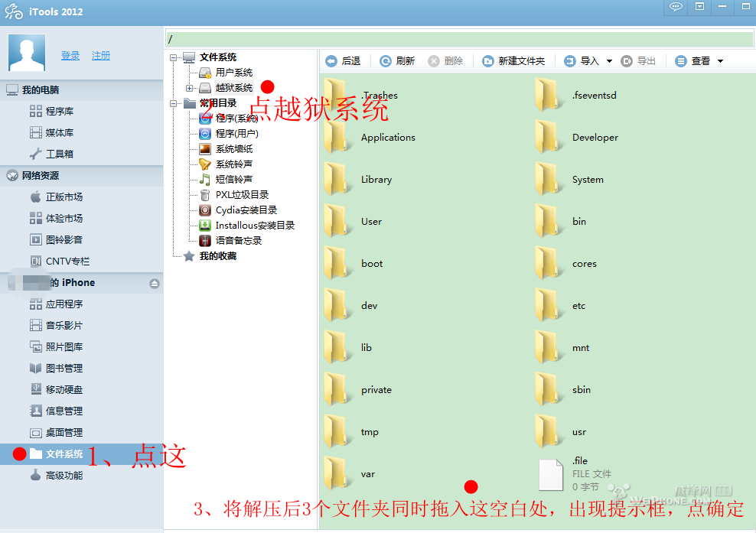Screen dimensions: 756x533
Task: Select the usr folder
Action: 561,432
